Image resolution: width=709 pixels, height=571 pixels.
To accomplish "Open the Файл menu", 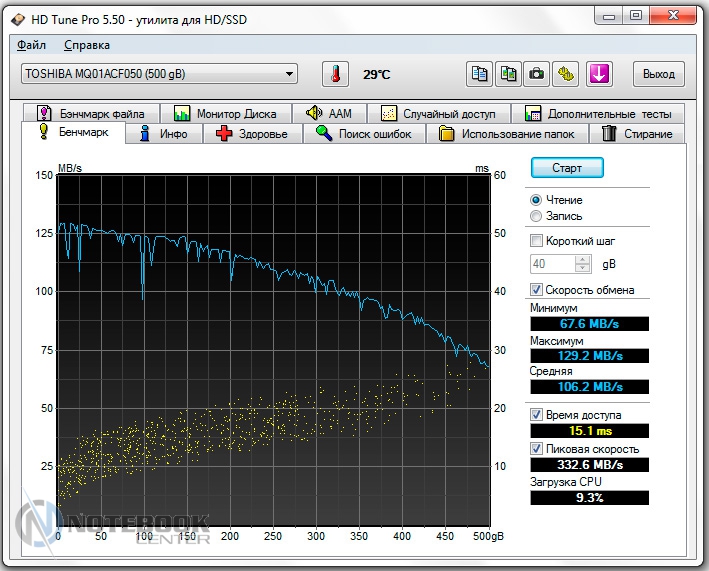I will click(32, 45).
